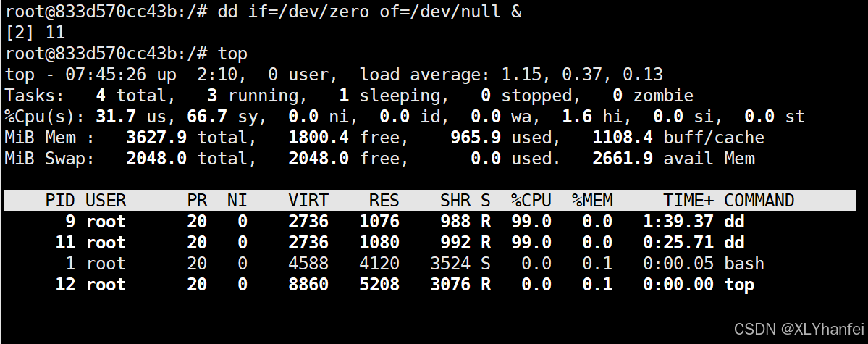Image resolution: width=868 pixels, height=344 pixels.
Task: Click PID 12 in process list
Action: click(65, 285)
